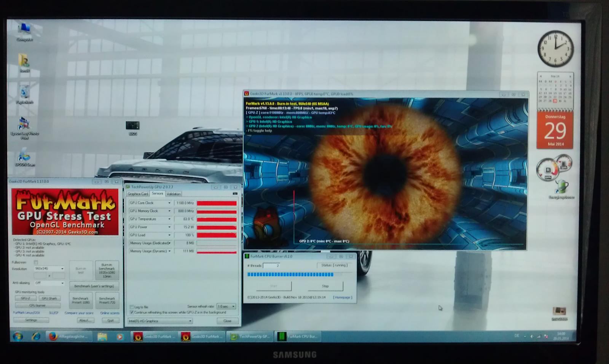The image size is (609, 364).
Task: Click the CPU Burner title bar icon
Action: tap(247, 256)
